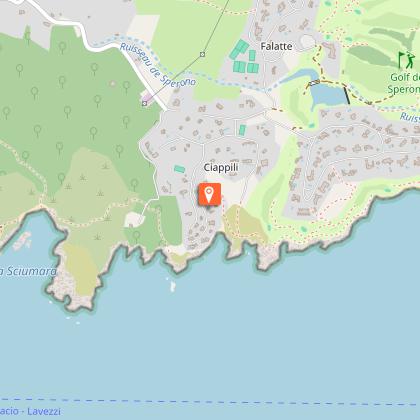
Task: Click the single green court in Ciappili
Action: point(242,130)
